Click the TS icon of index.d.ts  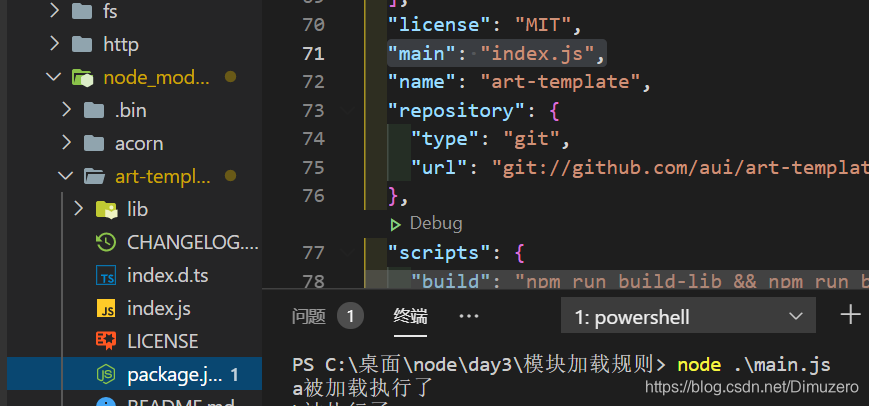click(x=106, y=275)
